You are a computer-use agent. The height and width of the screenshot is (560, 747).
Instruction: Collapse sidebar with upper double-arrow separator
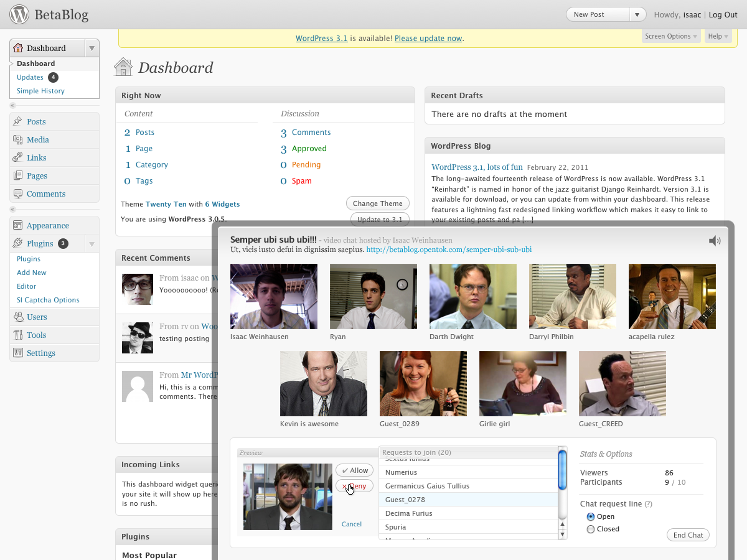[x=12, y=105]
